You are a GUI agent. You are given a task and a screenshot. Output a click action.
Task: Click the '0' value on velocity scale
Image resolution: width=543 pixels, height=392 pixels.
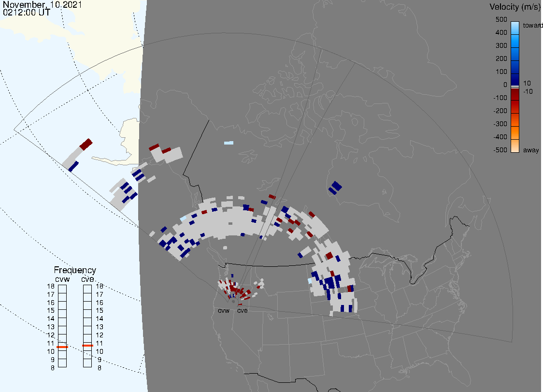point(505,85)
